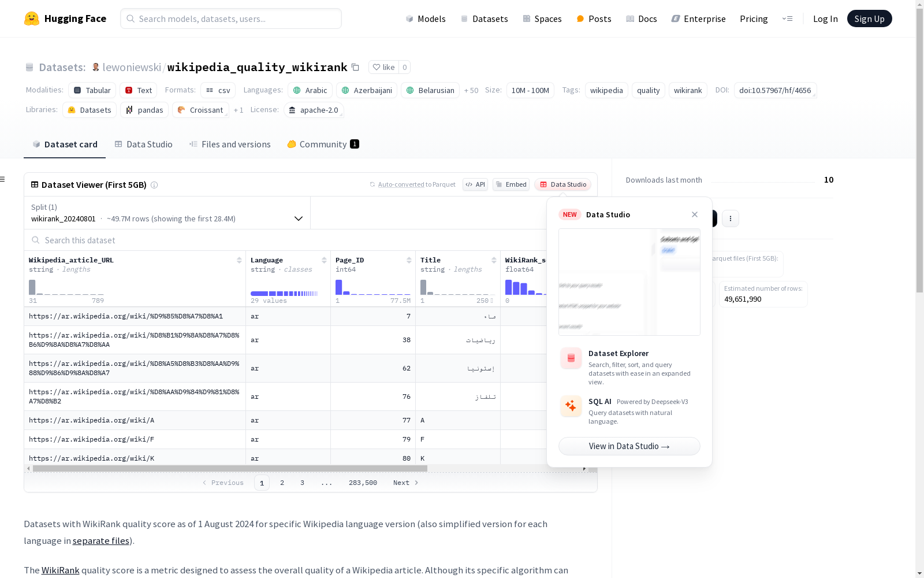Viewport: 924px width, 578px height.
Task: Click the table horizontal scrollbar
Action: (230, 468)
